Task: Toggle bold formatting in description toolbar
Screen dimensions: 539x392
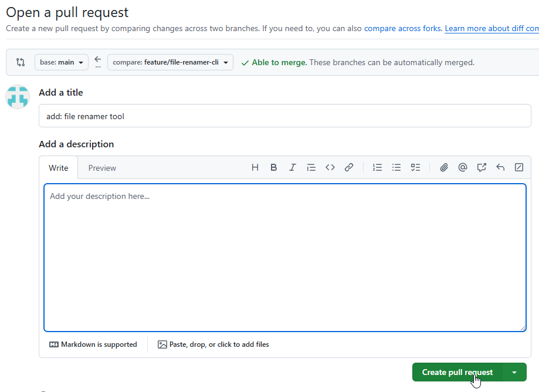Action: (x=274, y=168)
